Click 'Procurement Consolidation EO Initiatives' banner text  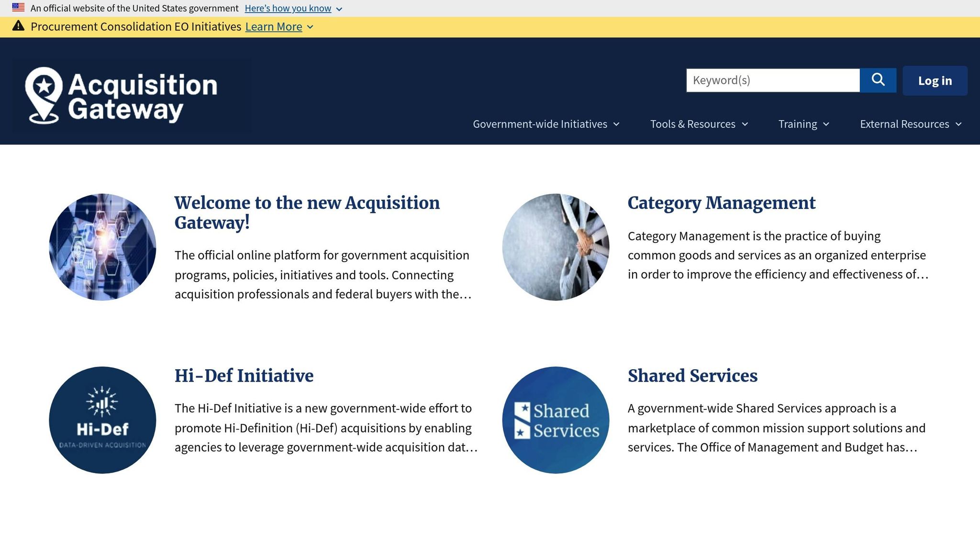pos(136,27)
